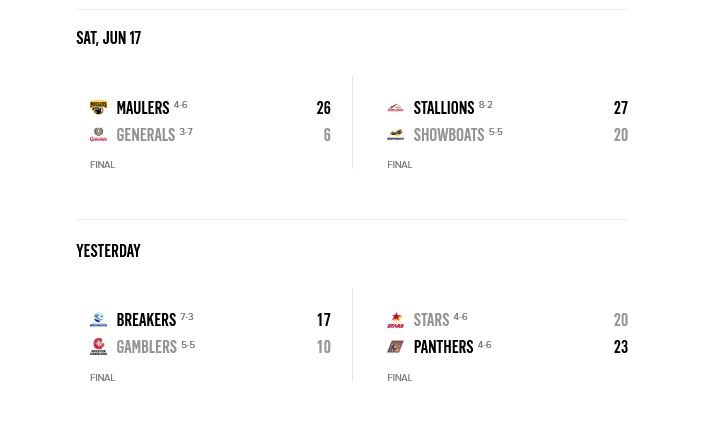This screenshot has height=428, width=725.
Task: Open the Maulers team page link
Action: (x=143, y=108)
